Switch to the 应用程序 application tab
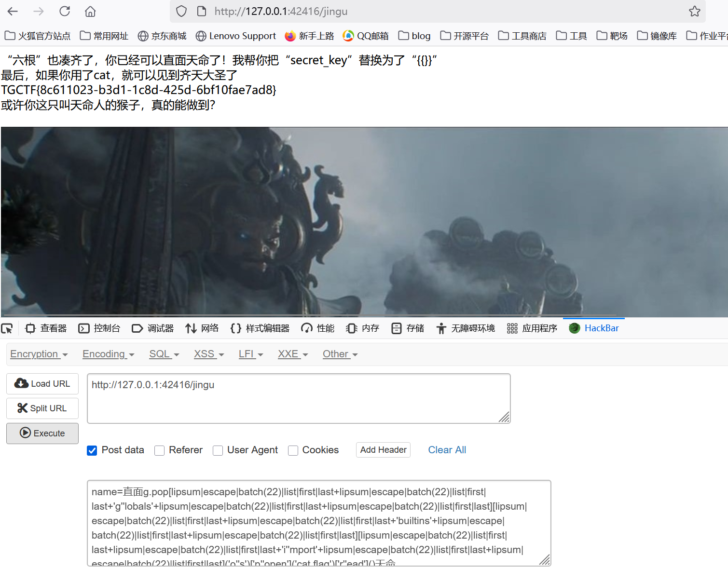This screenshot has width=728, height=582. pyautogui.click(x=532, y=328)
